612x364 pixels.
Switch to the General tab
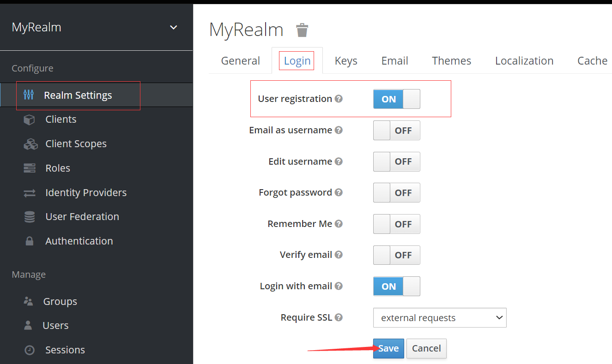pos(241,61)
